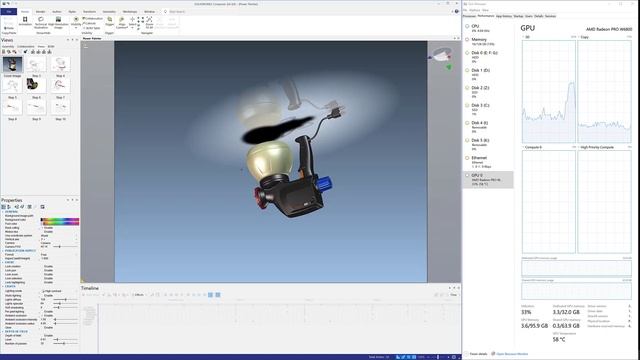This screenshot has width=640, height=360.
Task: Toggle Depth of field Enable checkbox
Action: pyautogui.click(x=42, y=336)
